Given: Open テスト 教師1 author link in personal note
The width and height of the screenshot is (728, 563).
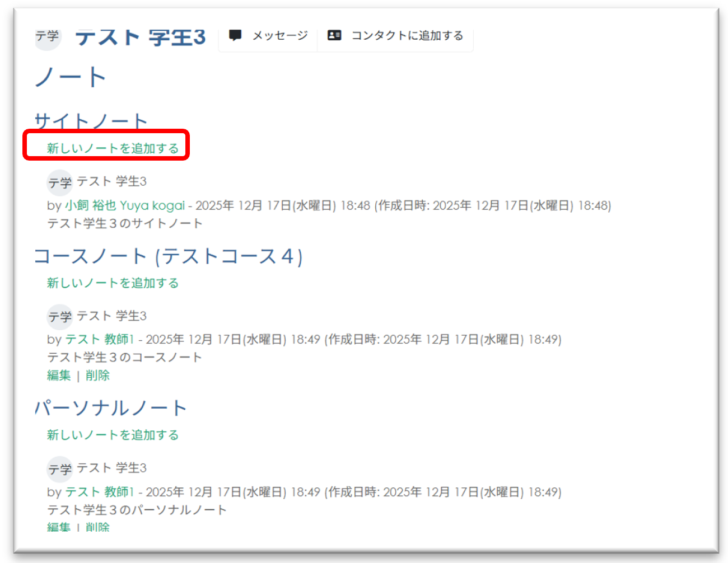Looking at the screenshot, I should click(100, 492).
